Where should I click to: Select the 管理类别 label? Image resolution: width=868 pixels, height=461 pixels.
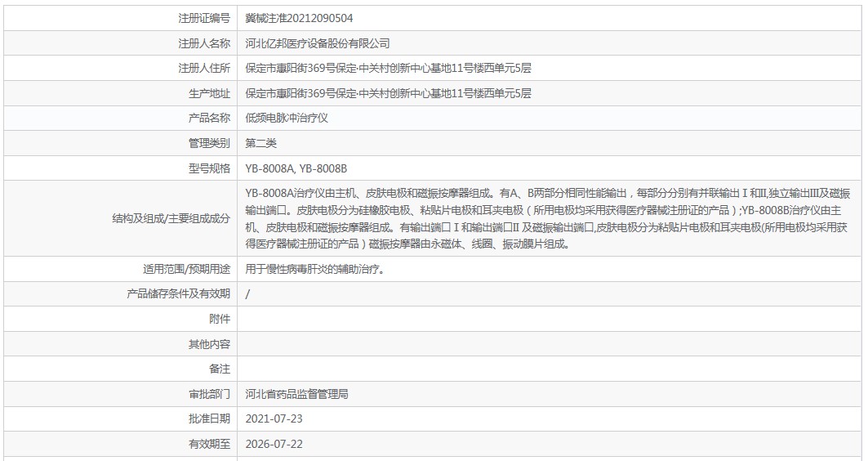click(x=209, y=144)
